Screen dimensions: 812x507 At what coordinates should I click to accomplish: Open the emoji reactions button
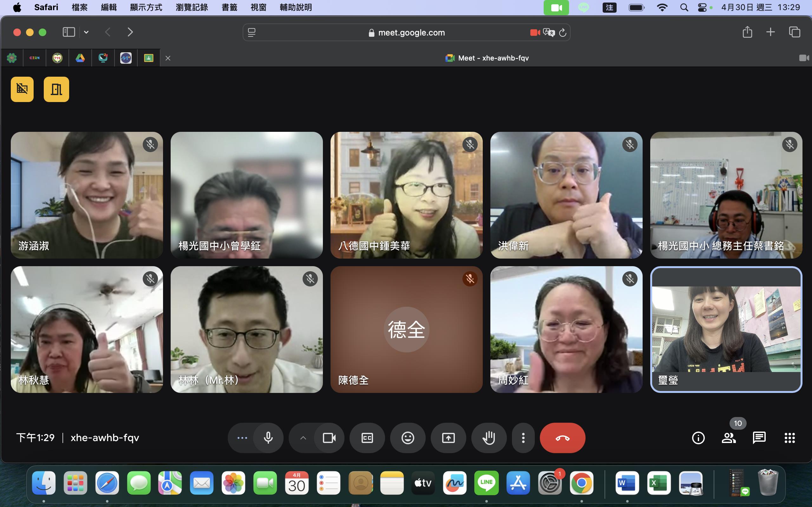[408, 438]
